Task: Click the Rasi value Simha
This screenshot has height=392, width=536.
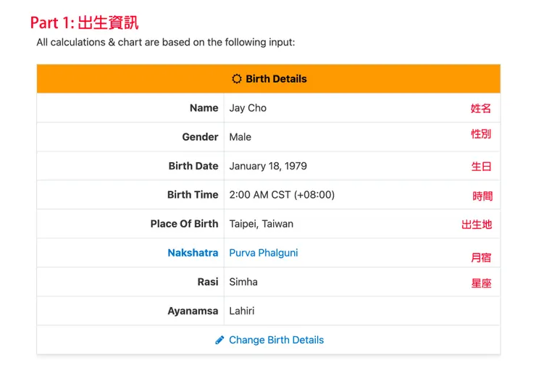Action: [243, 282]
